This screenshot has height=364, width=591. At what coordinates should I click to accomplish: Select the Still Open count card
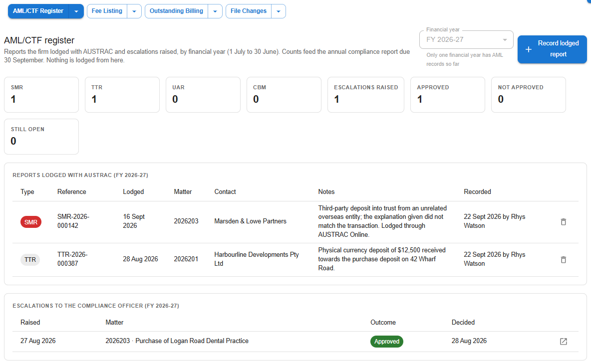tap(41, 137)
